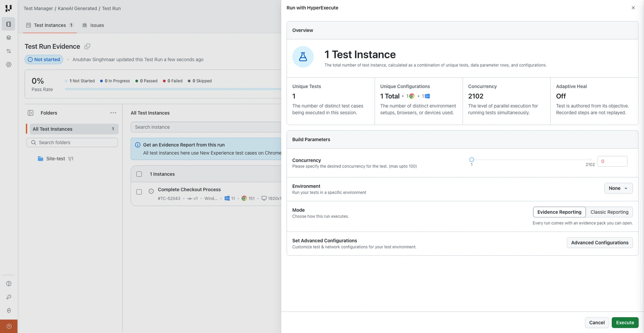Click the Test Run breadcrumb

point(111,8)
